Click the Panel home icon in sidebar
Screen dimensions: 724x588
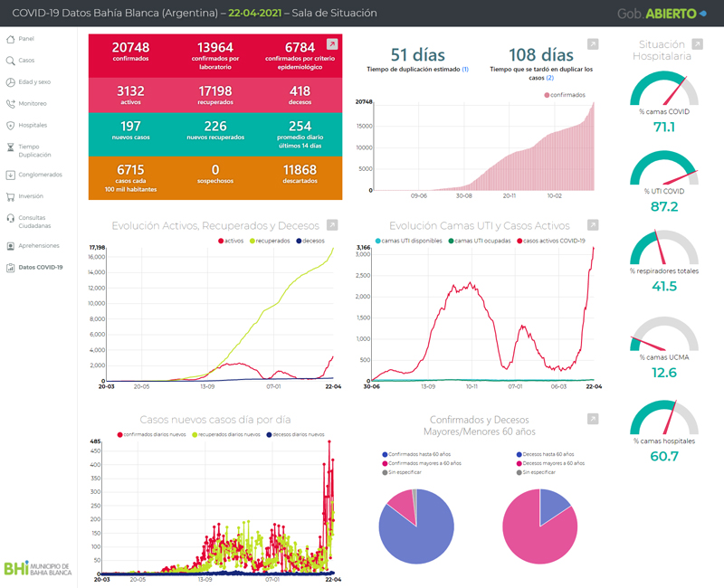coord(10,39)
